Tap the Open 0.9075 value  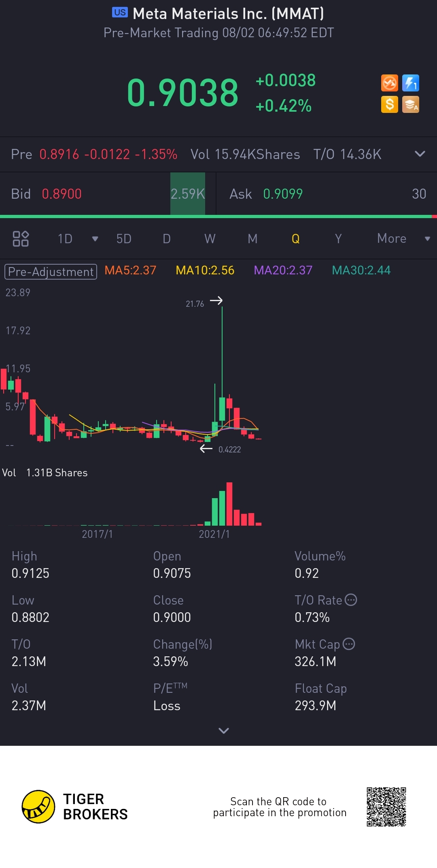point(172,573)
